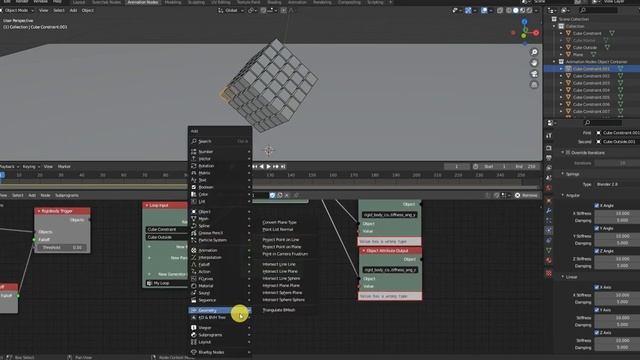Select Cube Outside in the outliner
The width and height of the screenshot is (640, 360).
pyautogui.click(x=584, y=48)
